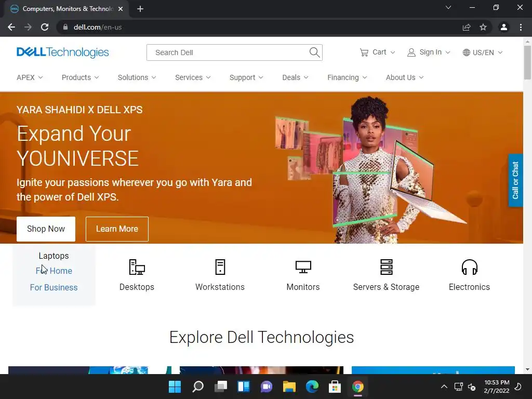Go back using browser back arrow
Image resolution: width=532 pixels, height=399 pixels.
[x=11, y=27]
